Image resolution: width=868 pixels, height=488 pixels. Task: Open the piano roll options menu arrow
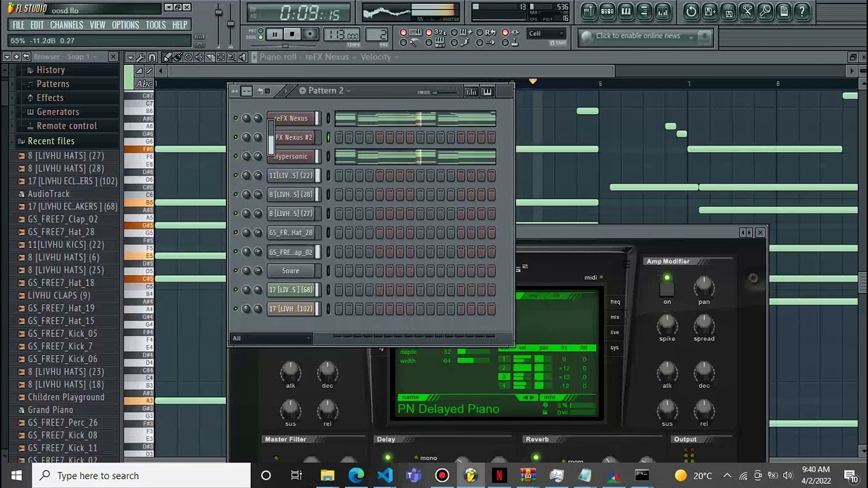(129, 58)
